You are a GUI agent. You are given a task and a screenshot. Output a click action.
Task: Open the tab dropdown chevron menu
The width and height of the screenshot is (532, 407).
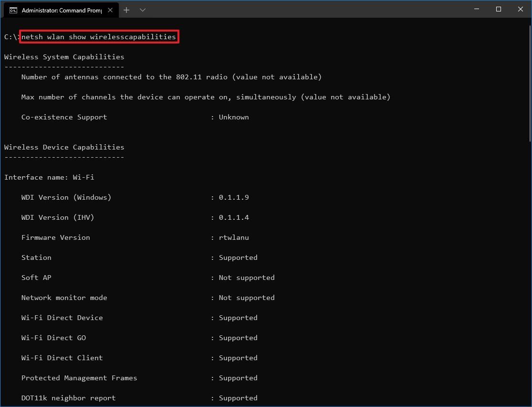tap(142, 10)
